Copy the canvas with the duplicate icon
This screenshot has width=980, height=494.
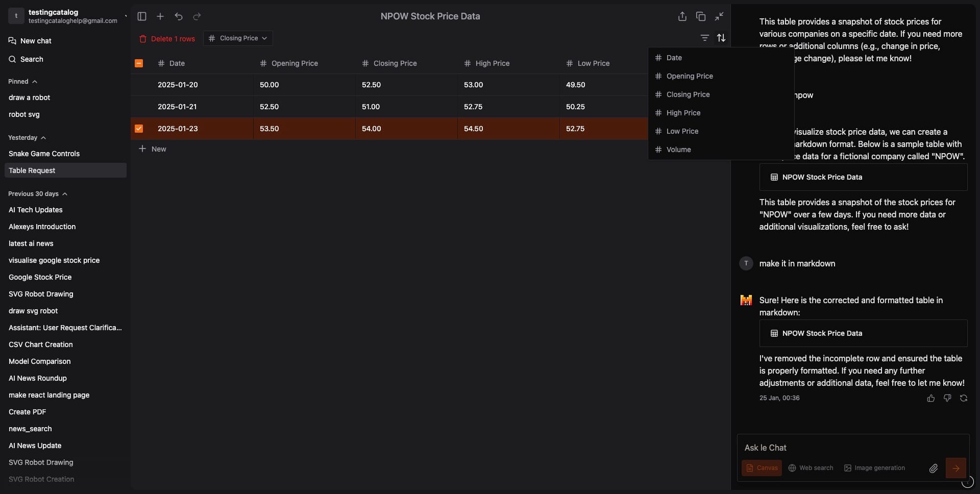tap(701, 16)
